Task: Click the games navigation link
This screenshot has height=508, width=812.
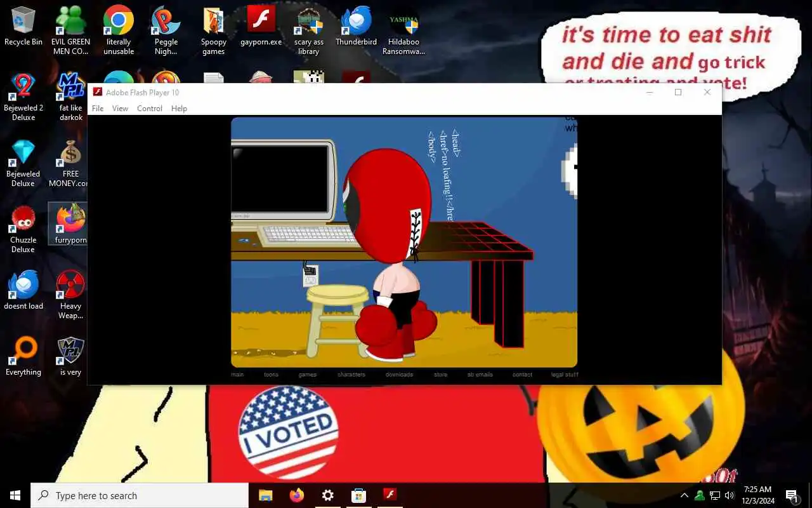Action: click(x=308, y=375)
